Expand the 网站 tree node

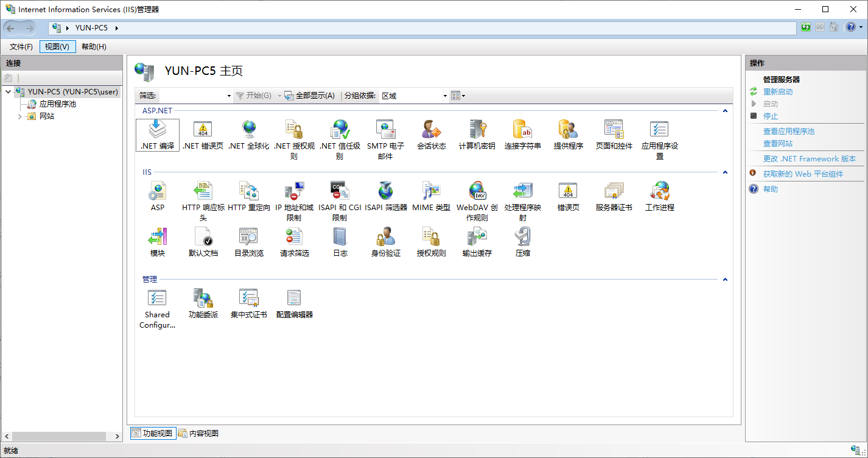(19, 116)
